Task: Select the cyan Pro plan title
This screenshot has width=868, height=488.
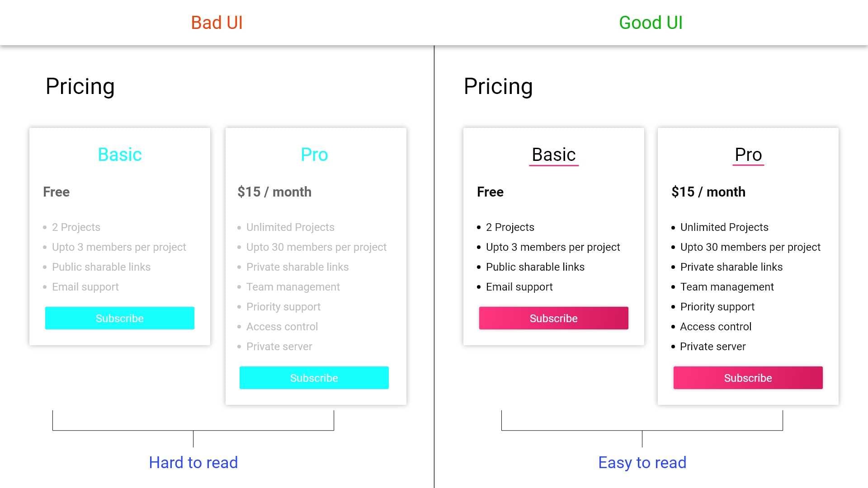Action: (314, 155)
